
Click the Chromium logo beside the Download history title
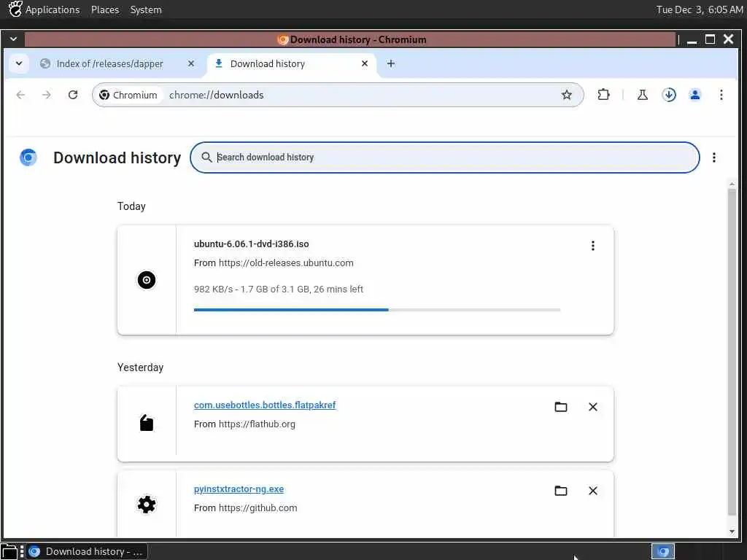pyautogui.click(x=28, y=157)
